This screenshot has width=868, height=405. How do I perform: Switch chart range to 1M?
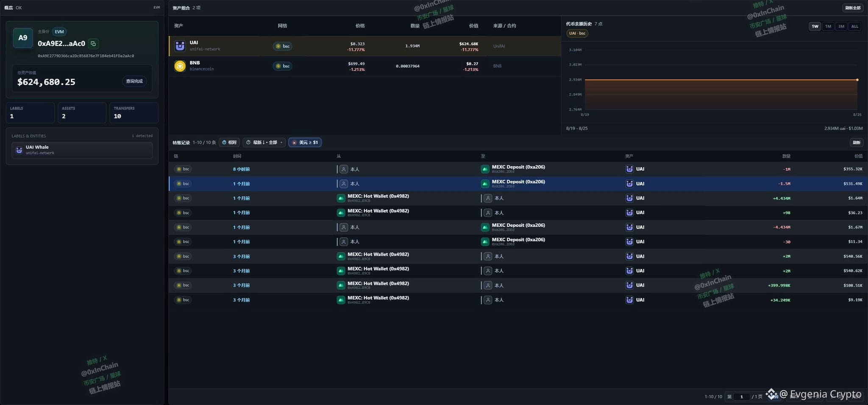pyautogui.click(x=828, y=26)
